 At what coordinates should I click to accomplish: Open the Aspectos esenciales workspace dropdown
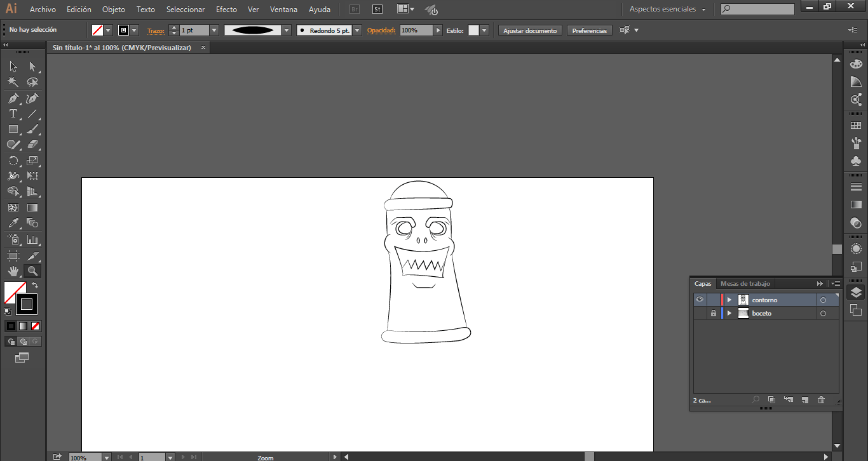(667, 10)
